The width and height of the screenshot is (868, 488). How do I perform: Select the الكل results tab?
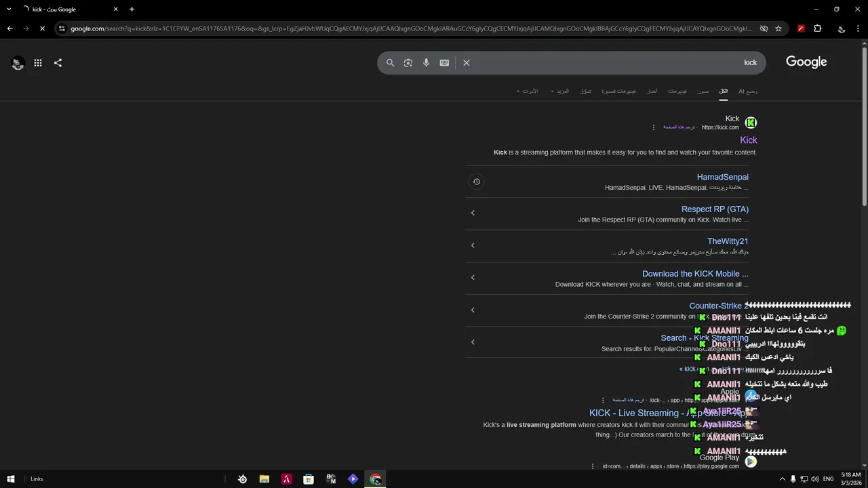coord(724,91)
